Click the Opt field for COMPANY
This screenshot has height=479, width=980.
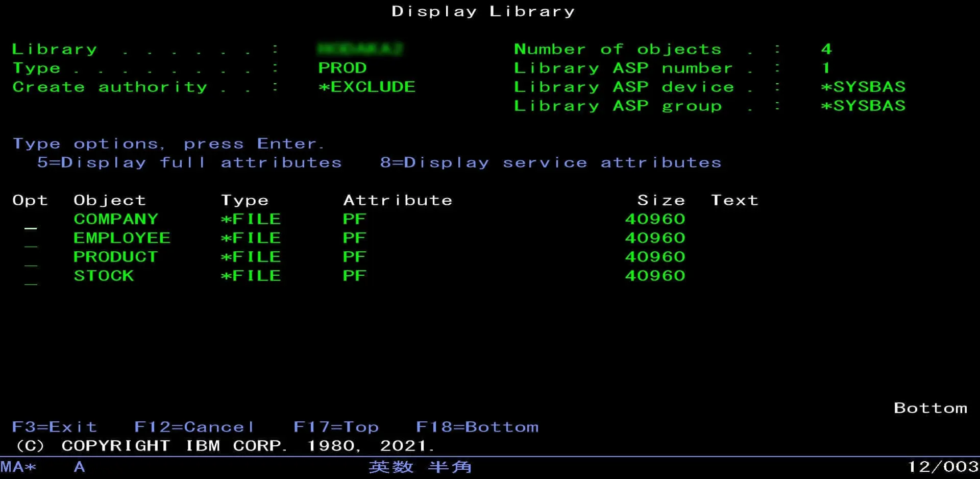31,220
